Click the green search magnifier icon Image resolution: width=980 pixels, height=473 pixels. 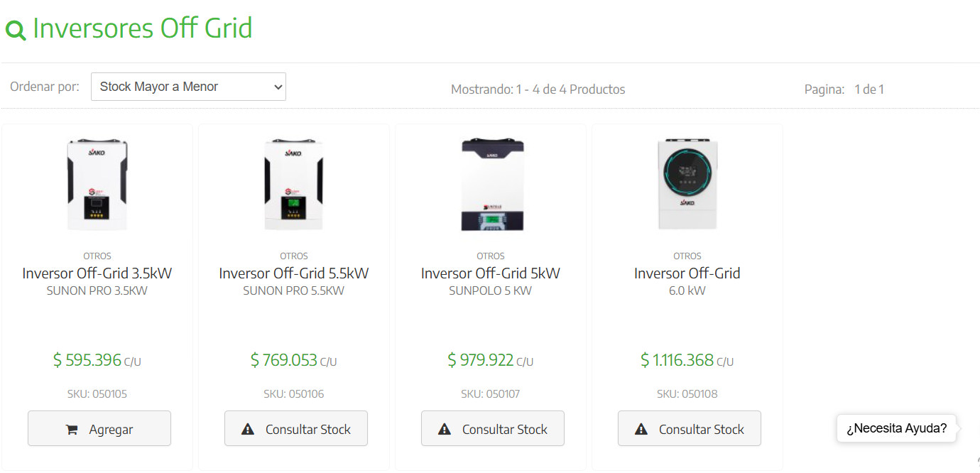(x=16, y=30)
